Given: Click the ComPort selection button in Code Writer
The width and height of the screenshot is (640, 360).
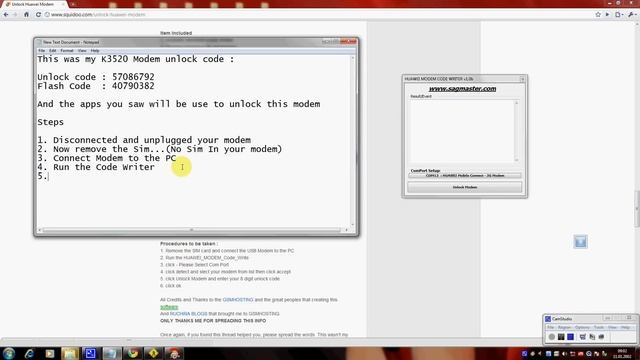Looking at the screenshot, I should [x=464, y=176].
